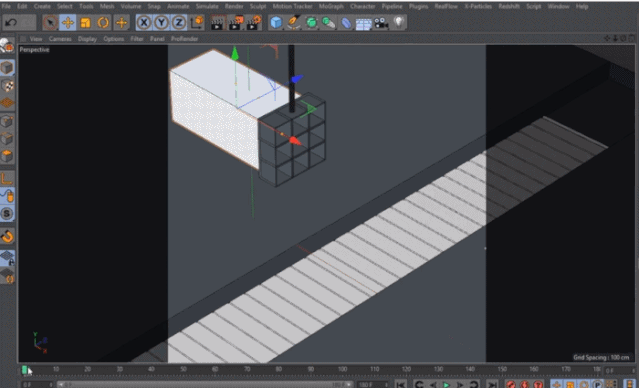Screen dimensions: 639x388
Task: Click timeline ruler at frame 90
Action: click(311, 369)
